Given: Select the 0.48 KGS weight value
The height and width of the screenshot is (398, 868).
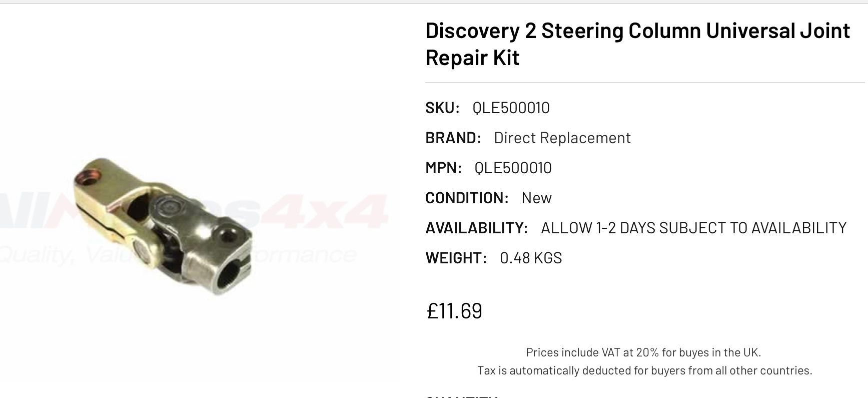Looking at the screenshot, I should tap(531, 258).
